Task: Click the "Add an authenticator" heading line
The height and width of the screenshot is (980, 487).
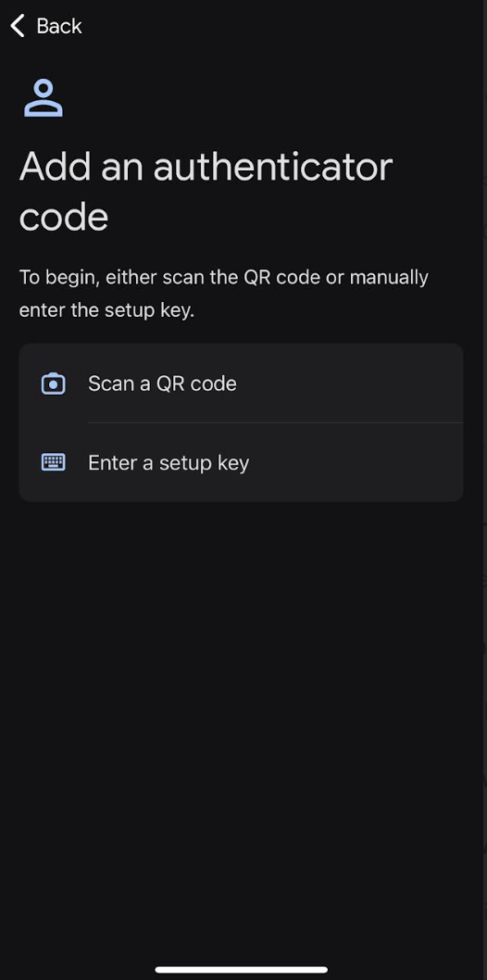Action: tap(206, 167)
